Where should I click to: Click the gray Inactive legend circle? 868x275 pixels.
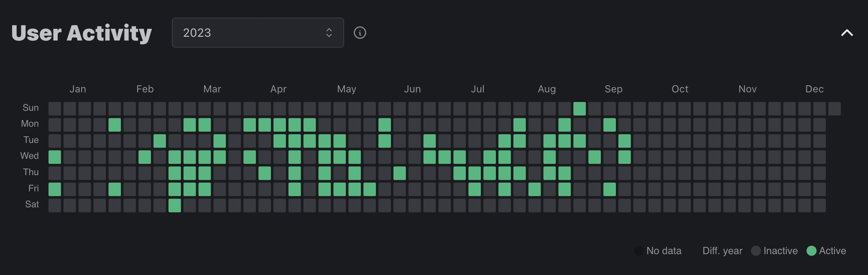(756, 251)
